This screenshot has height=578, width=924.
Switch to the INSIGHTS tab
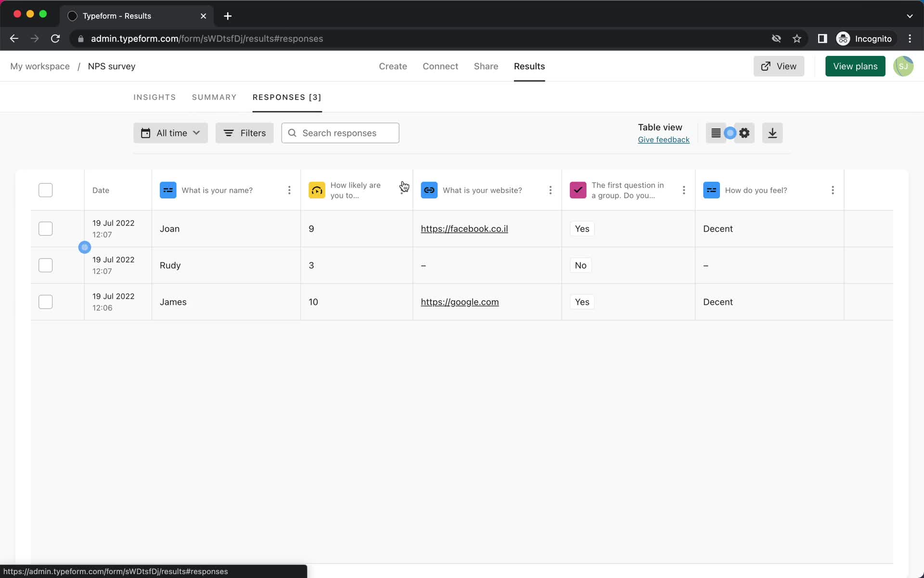pyautogui.click(x=154, y=96)
